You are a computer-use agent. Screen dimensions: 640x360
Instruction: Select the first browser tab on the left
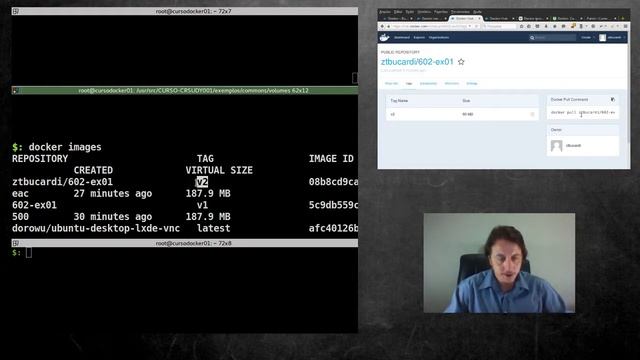398,18
